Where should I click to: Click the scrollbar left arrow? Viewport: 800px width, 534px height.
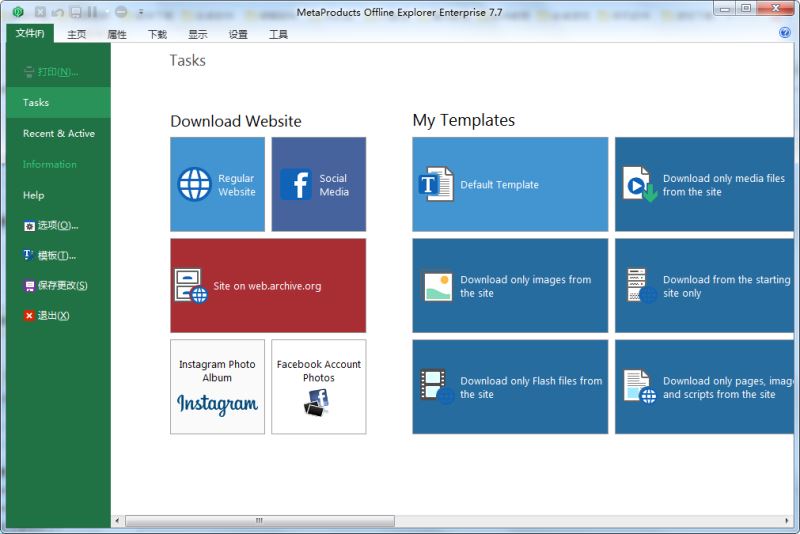coord(117,521)
